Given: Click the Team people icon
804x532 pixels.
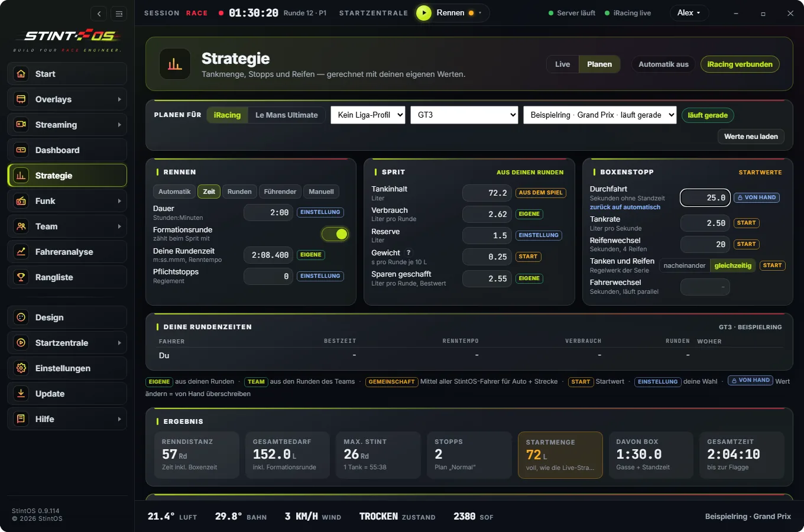Looking at the screenshot, I should tap(21, 226).
